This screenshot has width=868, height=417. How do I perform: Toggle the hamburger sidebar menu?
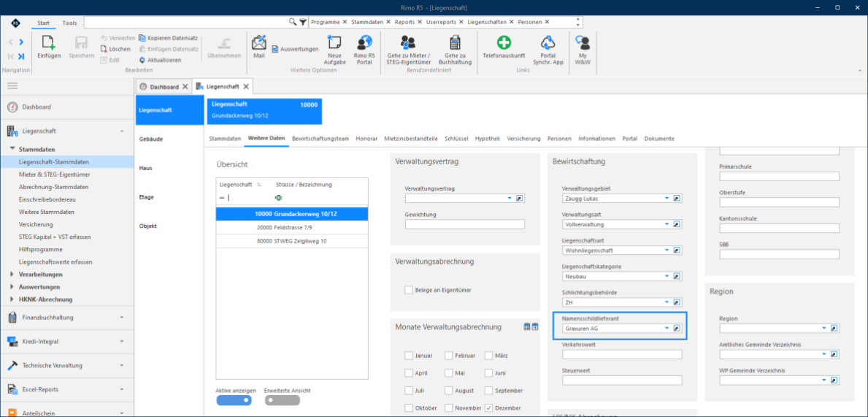point(12,86)
